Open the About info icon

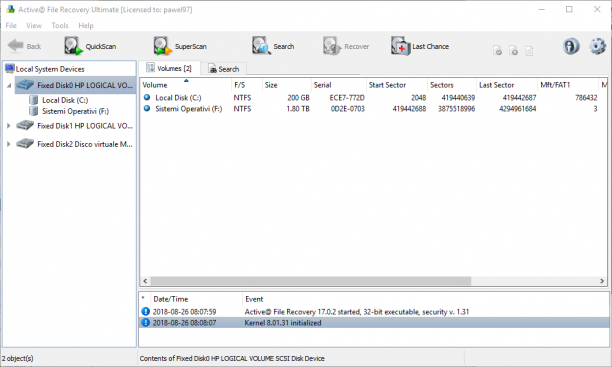[x=571, y=46]
